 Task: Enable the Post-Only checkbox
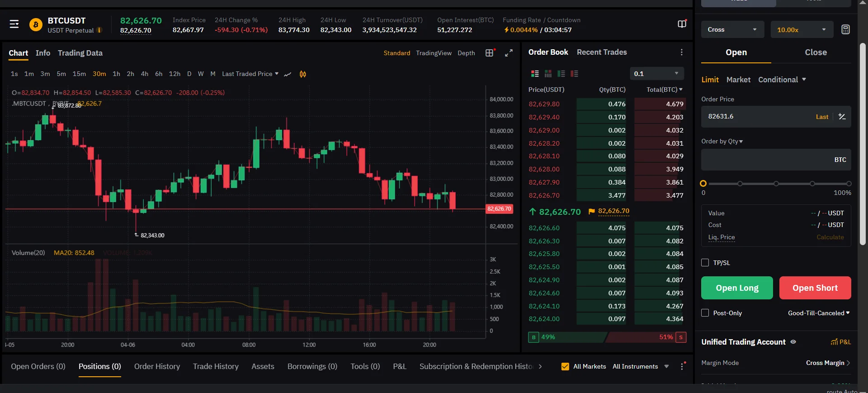pos(705,313)
